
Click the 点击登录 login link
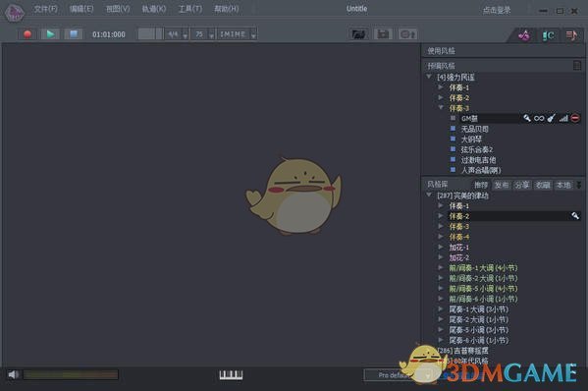tap(497, 10)
